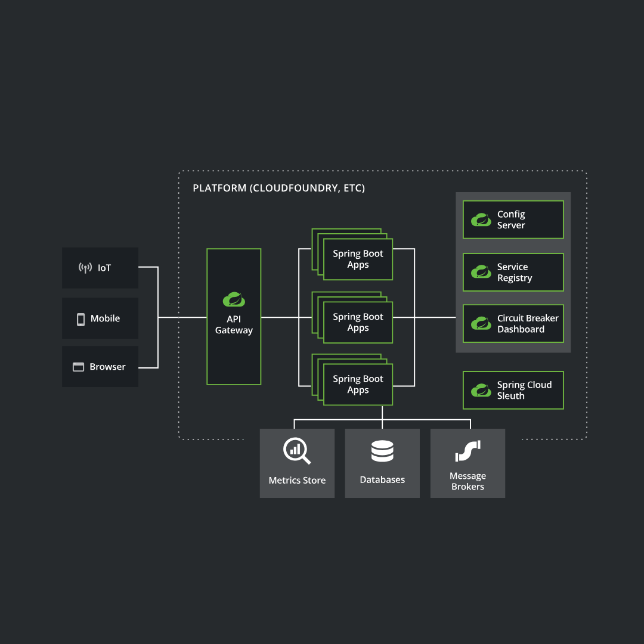Screen dimensions: 644x644
Task: Click the Mobile phone icon
Action: pos(81,319)
